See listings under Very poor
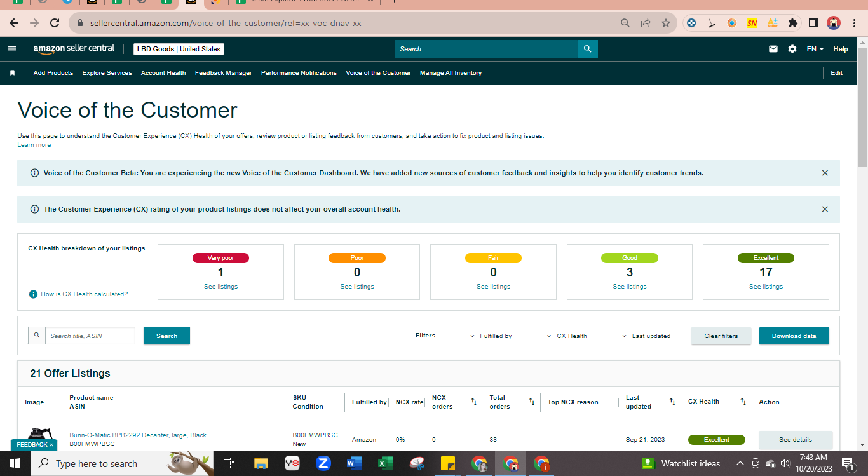Image resolution: width=868 pixels, height=476 pixels. click(220, 287)
